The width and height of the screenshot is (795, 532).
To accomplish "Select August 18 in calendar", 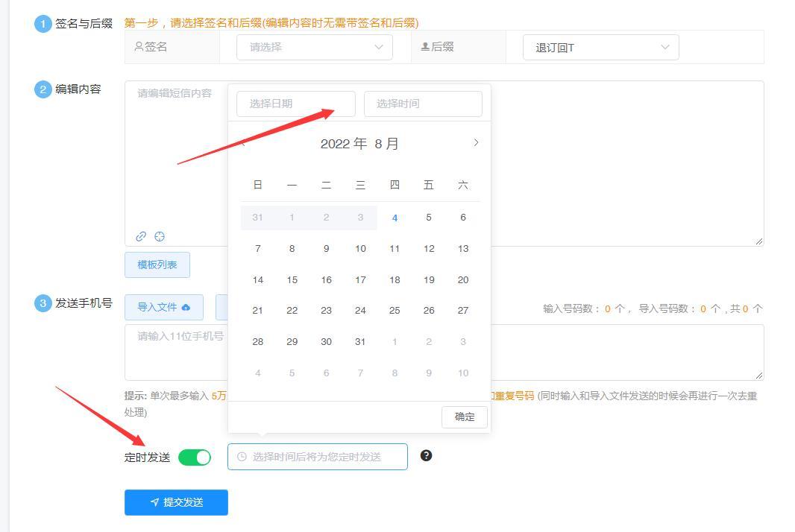I will point(395,279).
